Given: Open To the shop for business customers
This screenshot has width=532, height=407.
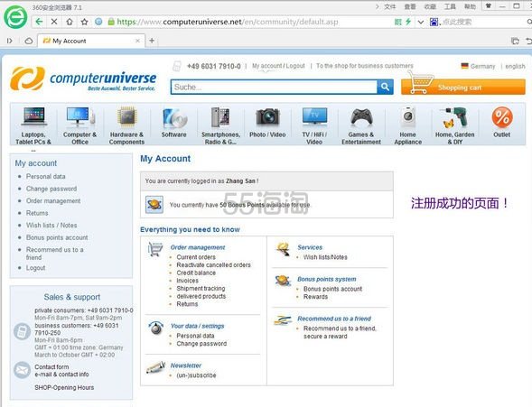Looking at the screenshot, I should pos(365,66).
